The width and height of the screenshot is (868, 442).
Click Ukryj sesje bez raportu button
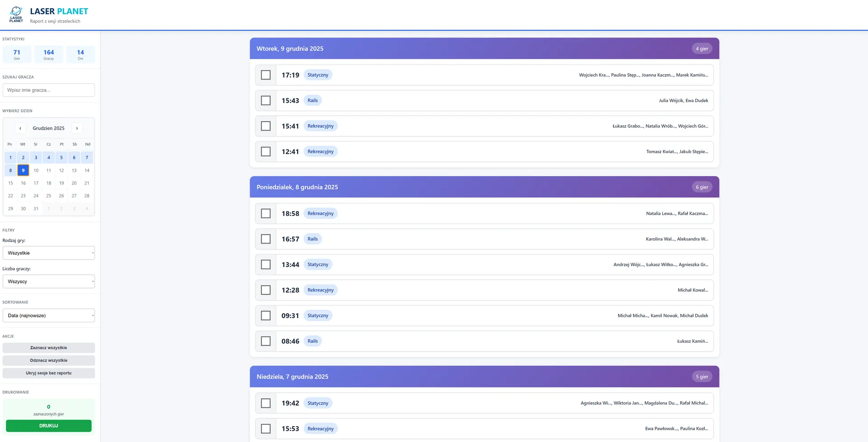[x=49, y=373]
